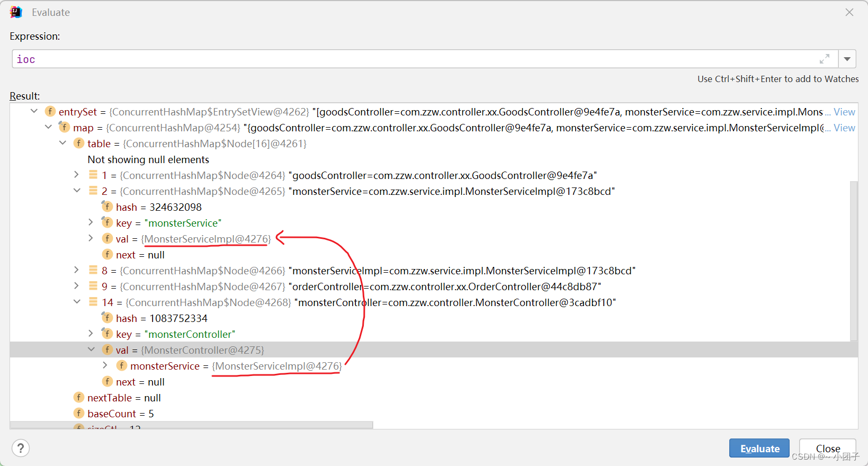This screenshot has width=868, height=466.
Task: Click the field icon beside baseCount
Action: [x=79, y=413]
